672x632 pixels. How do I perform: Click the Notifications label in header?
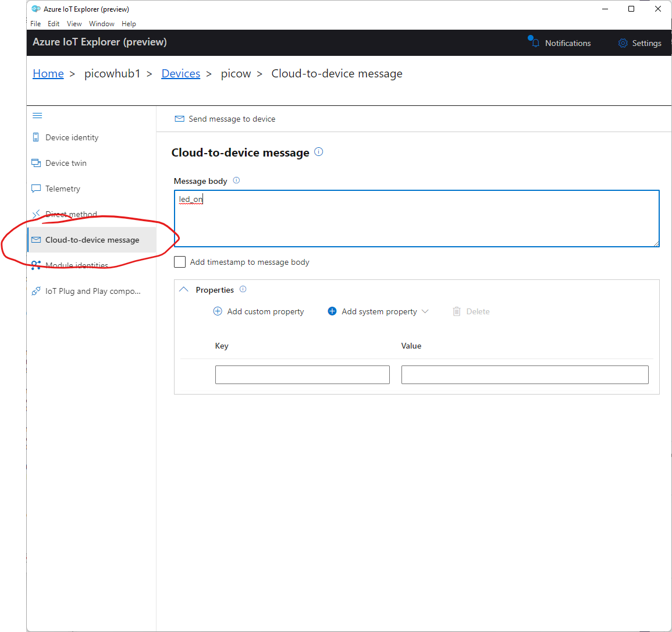[x=568, y=43]
